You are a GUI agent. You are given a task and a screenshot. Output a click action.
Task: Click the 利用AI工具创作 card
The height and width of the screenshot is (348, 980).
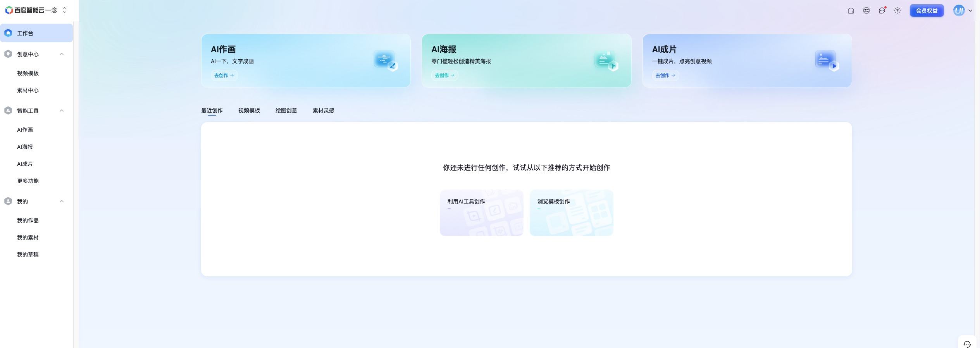pos(482,213)
